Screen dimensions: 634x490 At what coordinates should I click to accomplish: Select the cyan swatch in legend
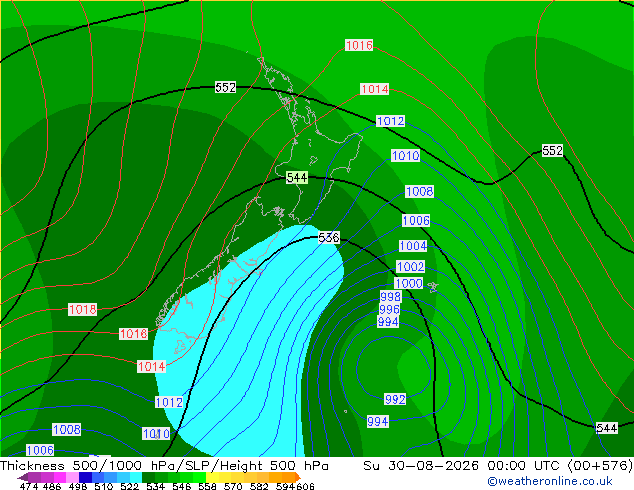(136, 477)
